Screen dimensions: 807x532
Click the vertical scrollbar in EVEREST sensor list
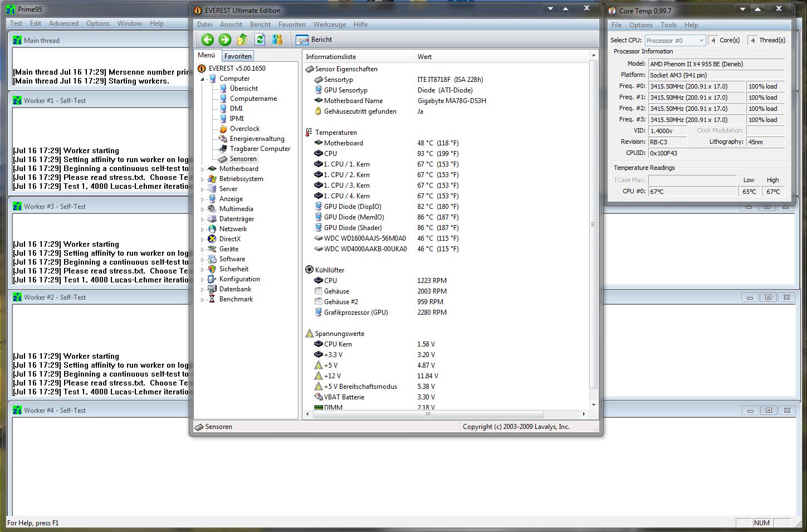click(x=593, y=226)
